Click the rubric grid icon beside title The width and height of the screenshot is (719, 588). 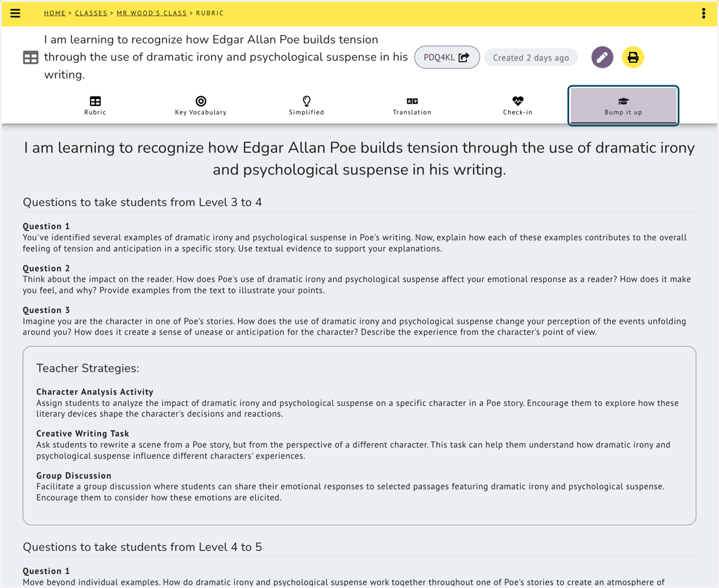pos(31,58)
